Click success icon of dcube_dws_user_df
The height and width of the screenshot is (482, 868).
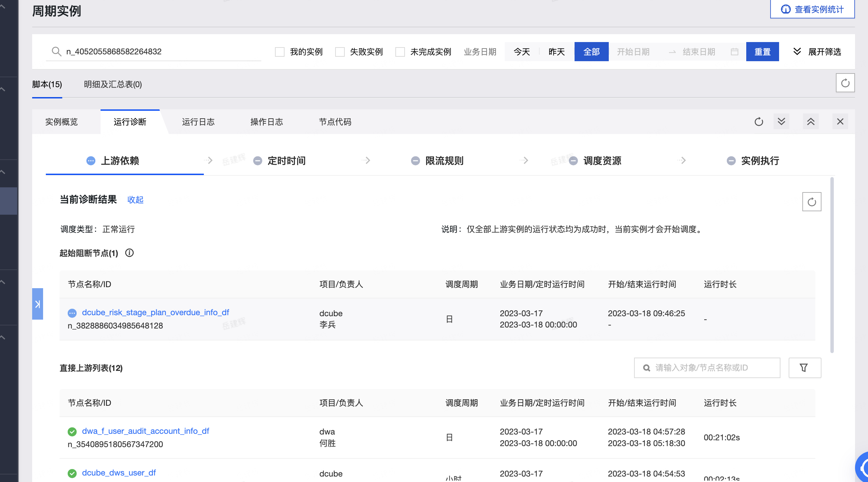coord(72,473)
